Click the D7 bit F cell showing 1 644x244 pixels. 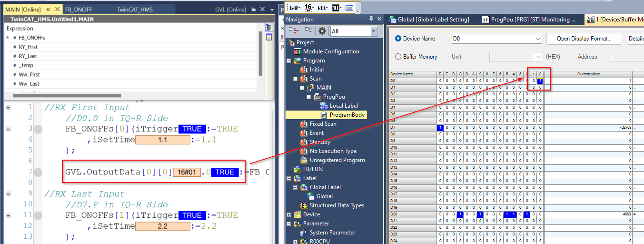tap(440, 128)
